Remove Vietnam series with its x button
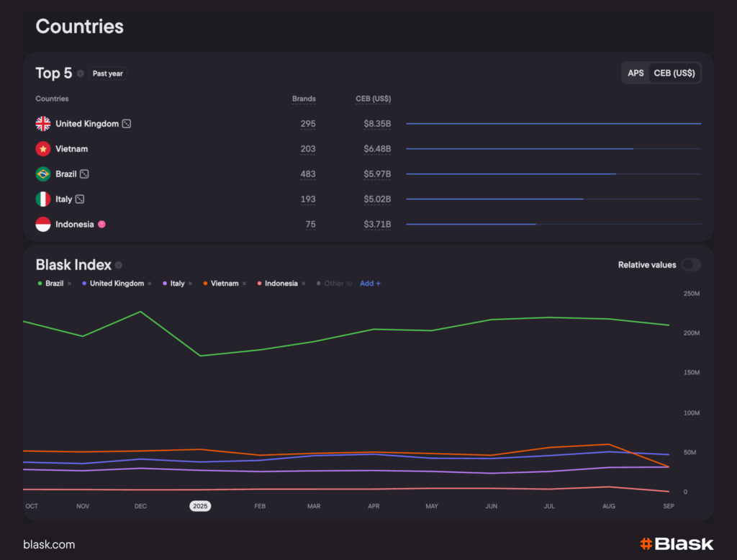The width and height of the screenshot is (737, 560). [x=244, y=284]
